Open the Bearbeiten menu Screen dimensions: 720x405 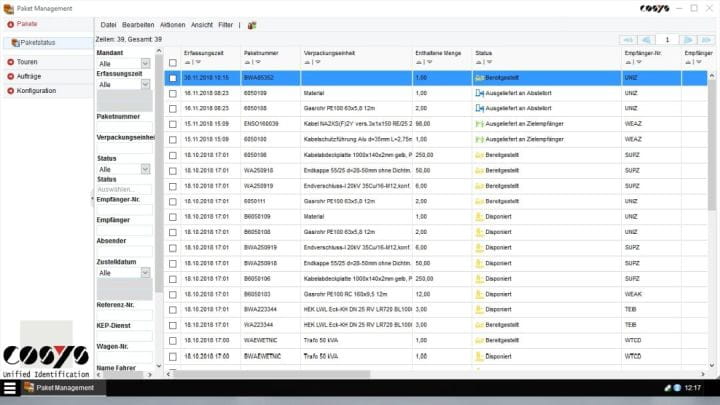[138, 25]
